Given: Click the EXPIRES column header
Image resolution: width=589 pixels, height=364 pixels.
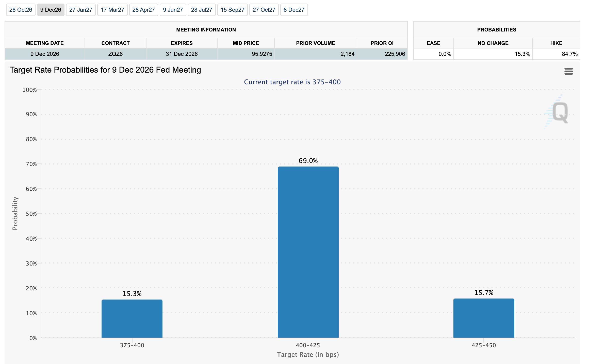Looking at the screenshot, I should pos(182,43).
